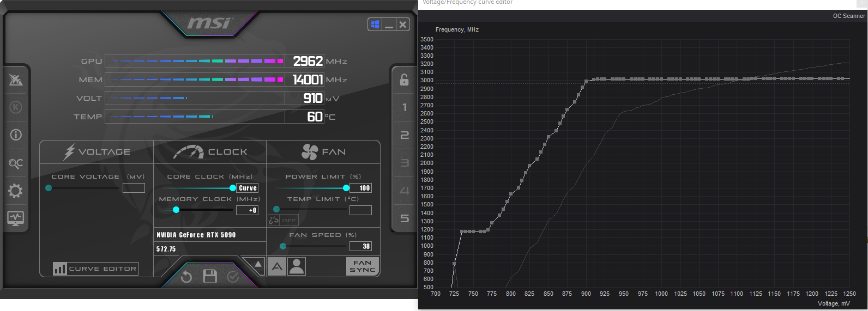Adjust the Fan Speed slider handle
This screenshot has width=868, height=311.
pyautogui.click(x=283, y=246)
